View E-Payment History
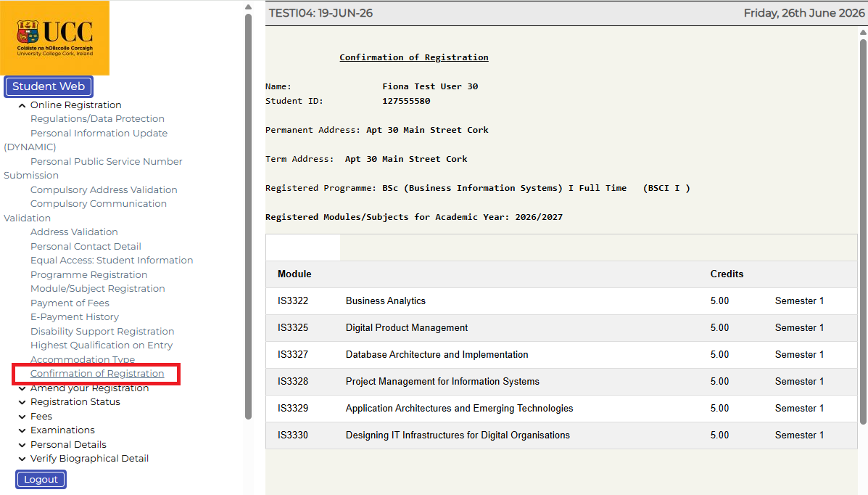 [x=75, y=316]
